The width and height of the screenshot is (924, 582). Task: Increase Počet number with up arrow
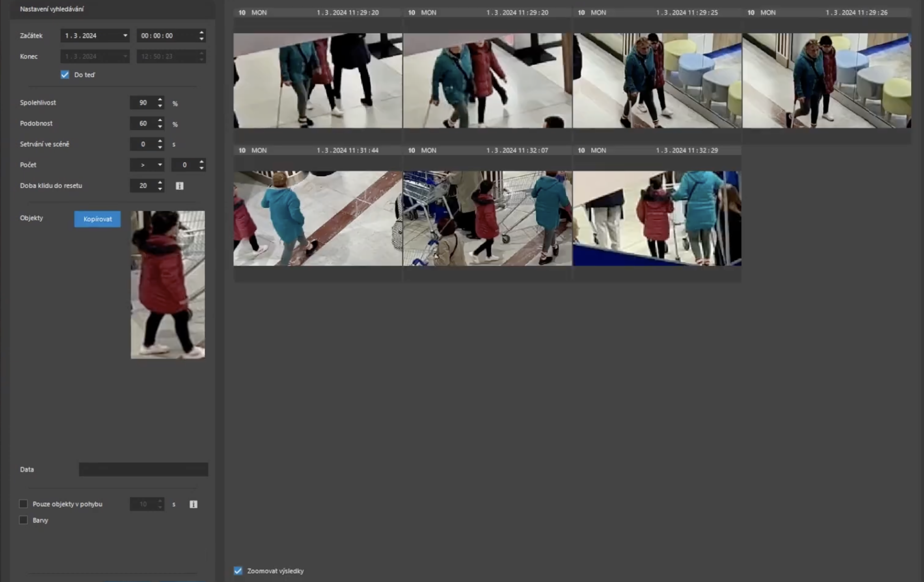[x=201, y=162]
